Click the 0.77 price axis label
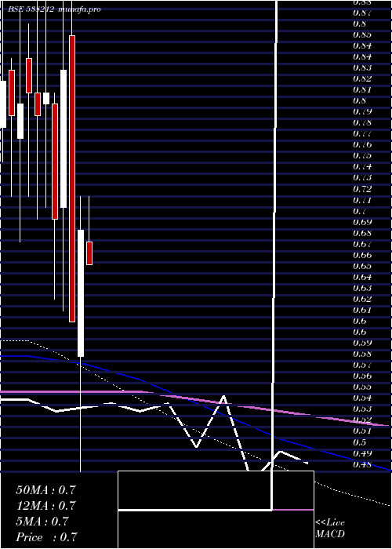The height and width of the screenshot is (549, 392). (362, 133)
